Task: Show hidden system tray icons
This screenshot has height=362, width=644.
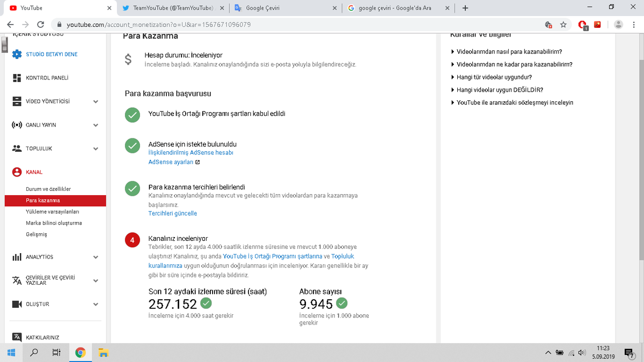Action: click(x=548, y=352)
